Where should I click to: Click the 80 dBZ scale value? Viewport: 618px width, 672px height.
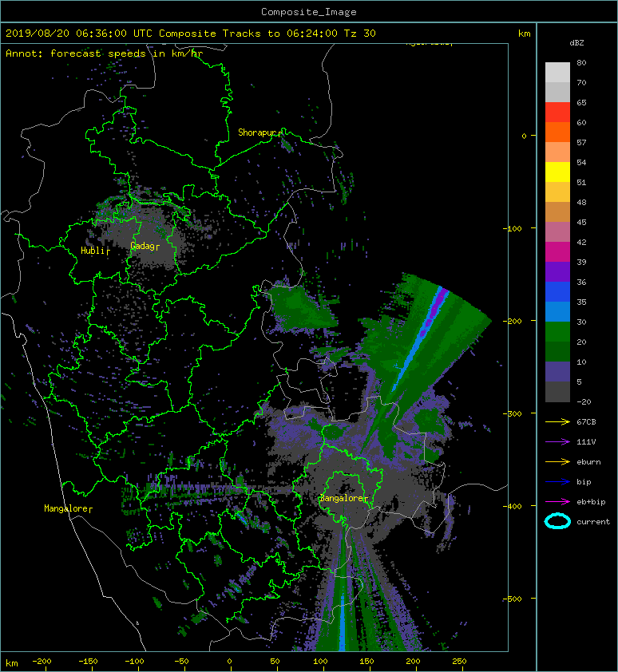click(x=581, y=63)
